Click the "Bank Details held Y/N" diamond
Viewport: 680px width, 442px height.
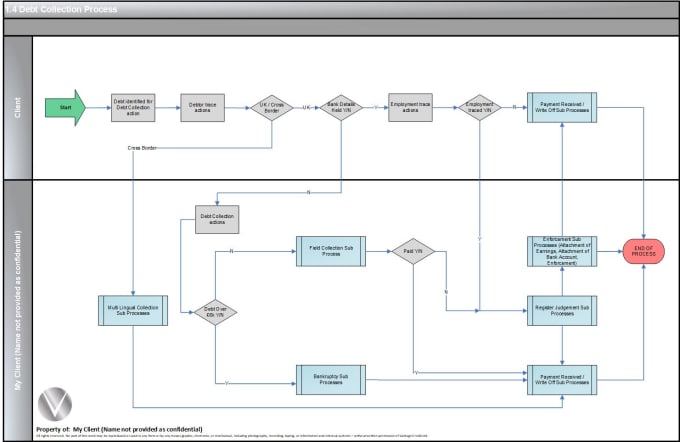point(341,108)
